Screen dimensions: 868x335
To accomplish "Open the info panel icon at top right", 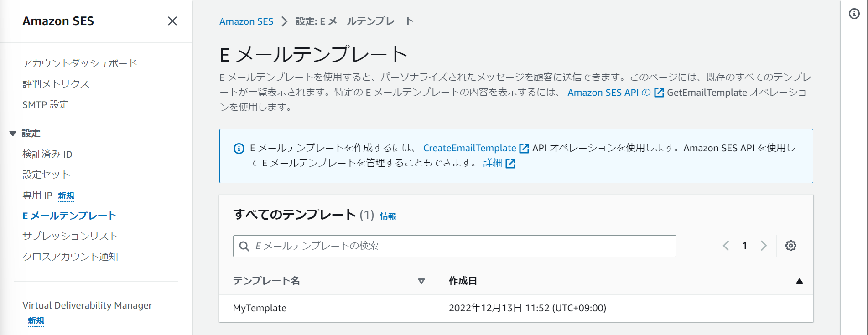I will point(854,14).
